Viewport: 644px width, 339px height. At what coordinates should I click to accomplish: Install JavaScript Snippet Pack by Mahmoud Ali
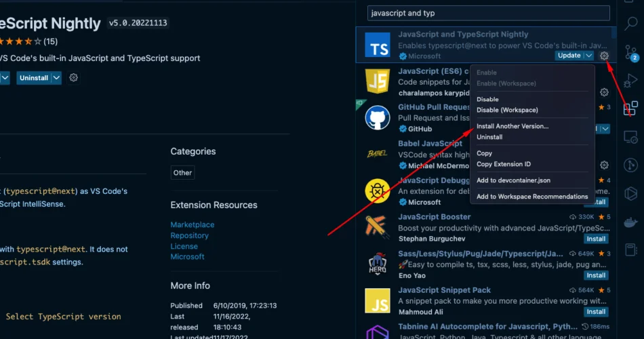pyautogui.click(x=596, y=312)
